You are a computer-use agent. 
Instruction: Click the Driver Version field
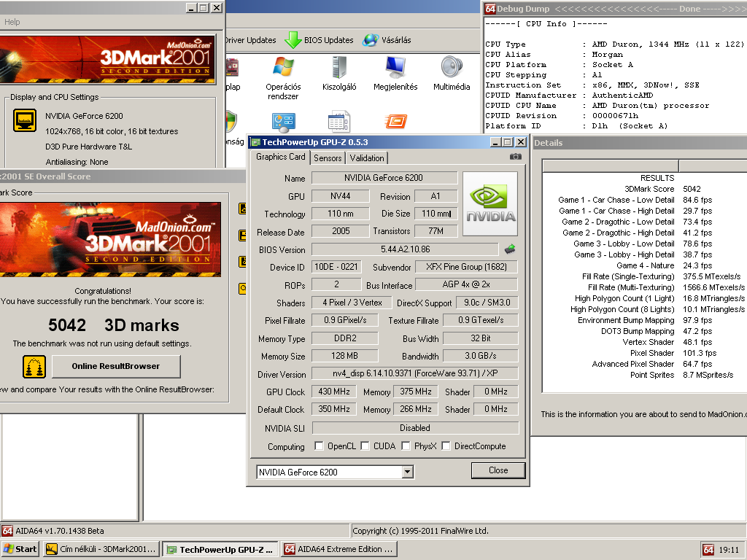414,373
